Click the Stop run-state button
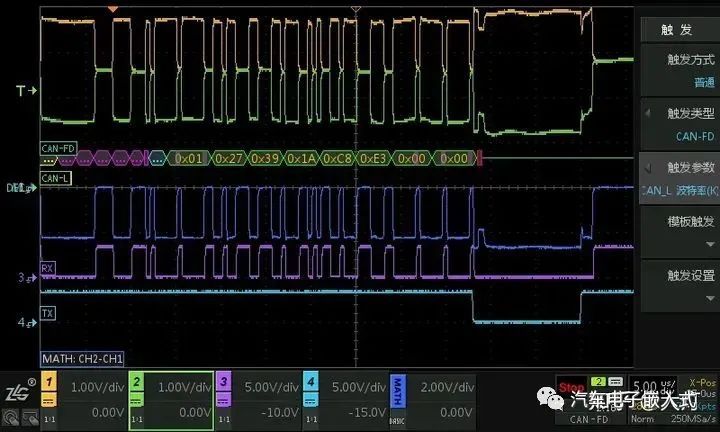The image size is (720, 432). tap(572, 388)
